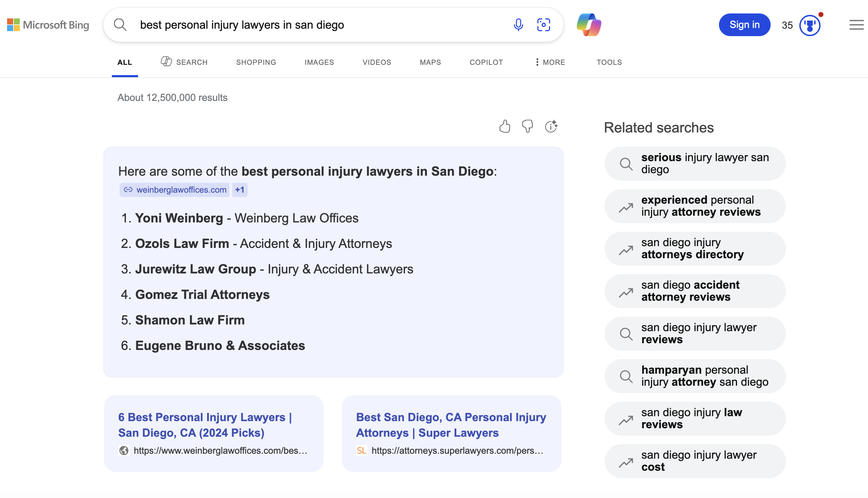Click the AI info sparkle icon
Image resolution: width=868 pixels, height=498 pixels.
551,126
